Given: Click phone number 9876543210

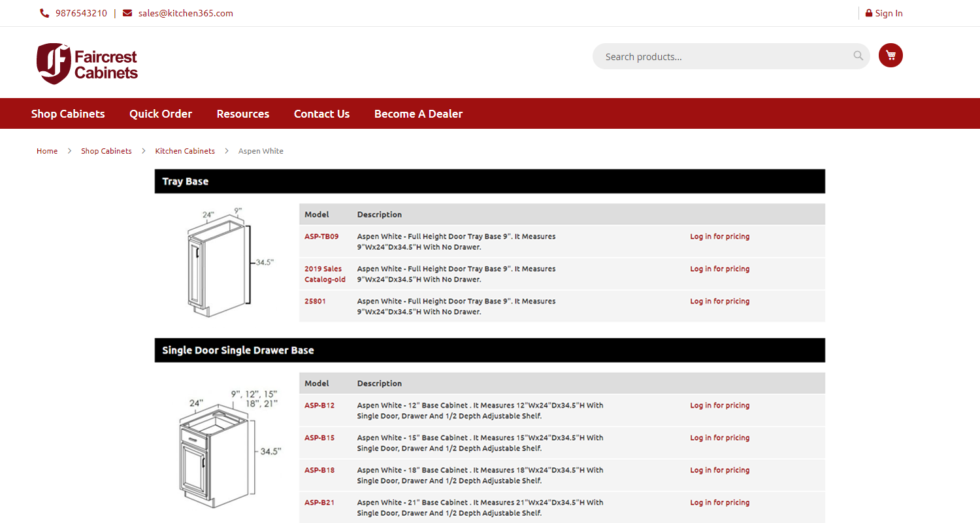Looking at the screenshot, I should (81, 13).
